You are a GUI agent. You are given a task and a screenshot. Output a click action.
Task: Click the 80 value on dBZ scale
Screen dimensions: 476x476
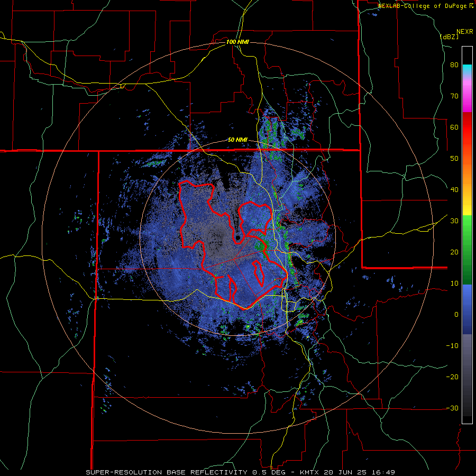[454, 65]
